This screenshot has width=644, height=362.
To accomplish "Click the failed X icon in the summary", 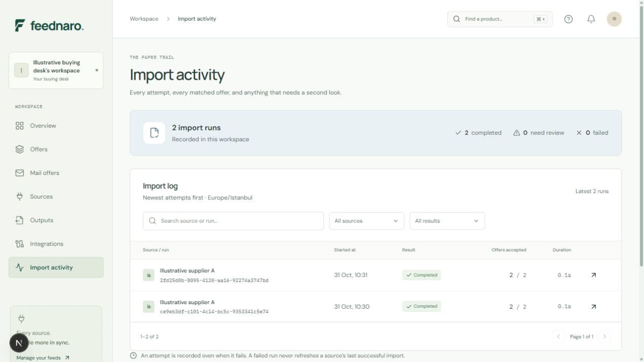I will coord(579,133).
